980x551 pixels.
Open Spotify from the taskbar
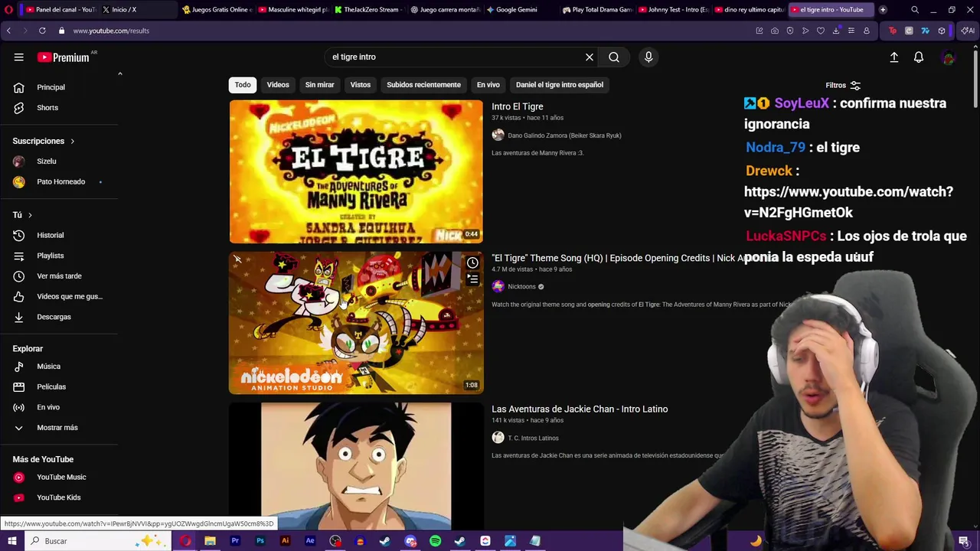(x=435, y=541)
